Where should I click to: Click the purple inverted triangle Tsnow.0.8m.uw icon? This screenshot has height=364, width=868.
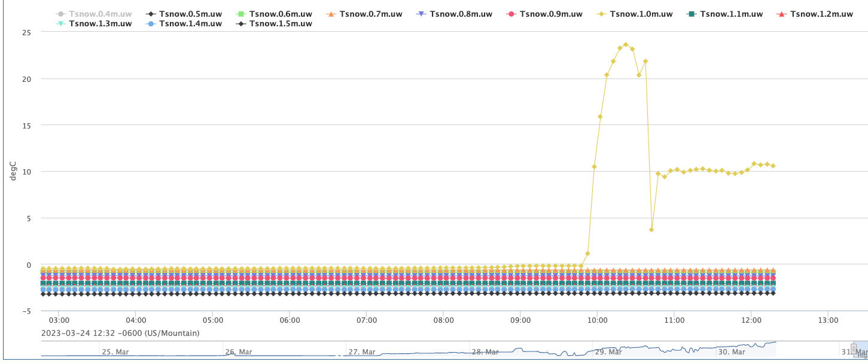click(420, 14)
